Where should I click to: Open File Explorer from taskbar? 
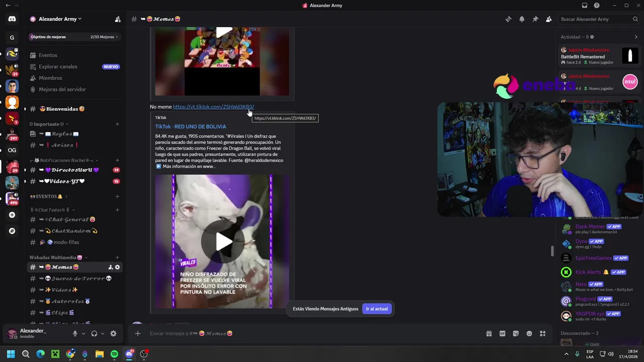pos(100,354)
